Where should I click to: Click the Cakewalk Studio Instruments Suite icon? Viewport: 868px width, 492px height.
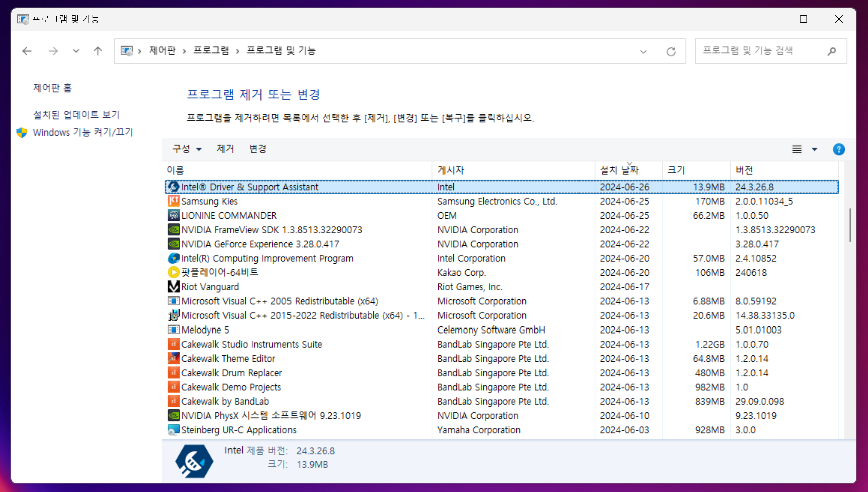pos(173,344)
